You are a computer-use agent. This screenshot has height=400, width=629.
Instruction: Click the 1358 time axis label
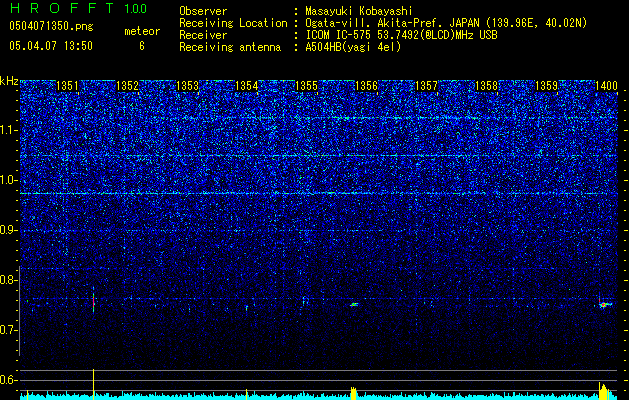486,86
